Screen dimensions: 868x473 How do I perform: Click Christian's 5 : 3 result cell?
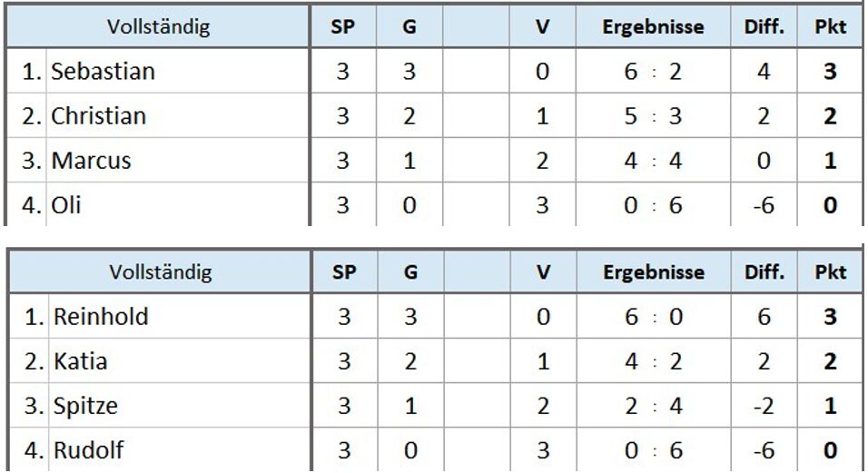tap(652, 116)
